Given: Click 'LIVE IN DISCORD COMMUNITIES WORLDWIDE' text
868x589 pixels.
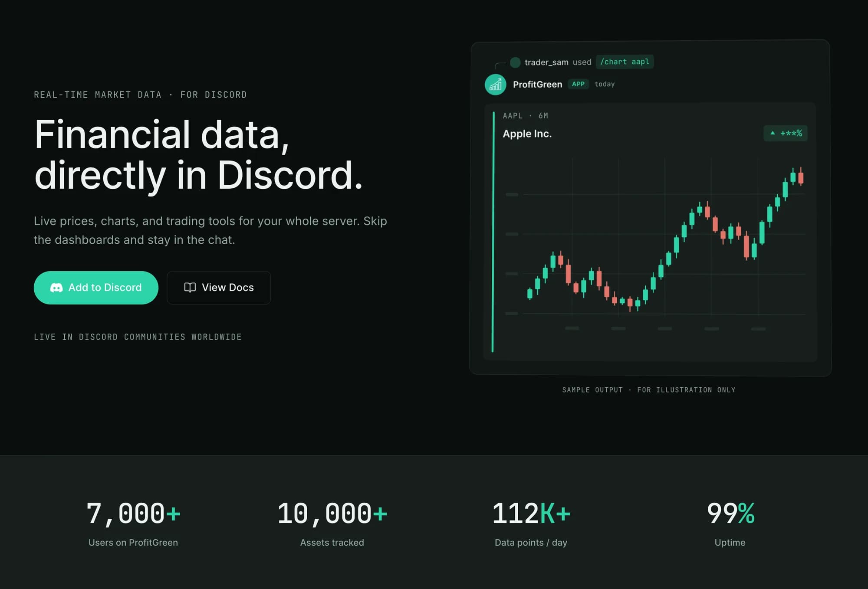Looking at the screenshot, I should coord(138,337).
